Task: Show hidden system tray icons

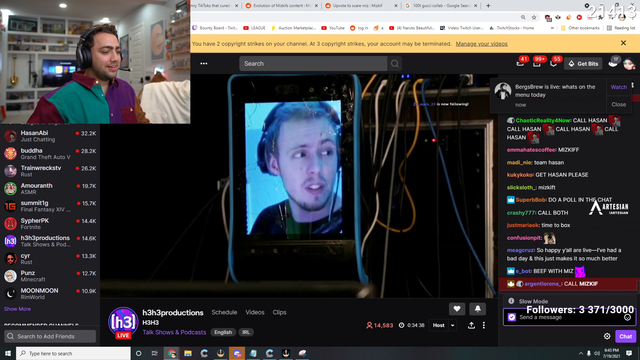Action: [x=580, y=353]
